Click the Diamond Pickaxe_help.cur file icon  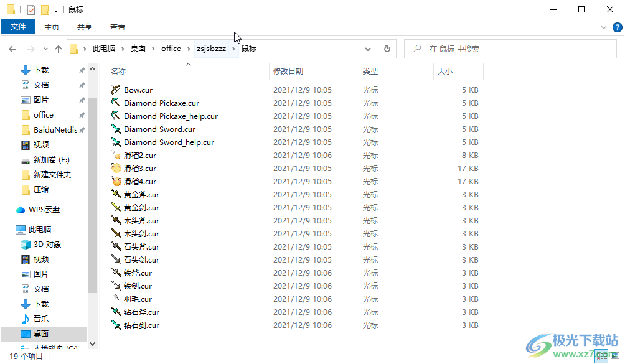pos(116,116)
